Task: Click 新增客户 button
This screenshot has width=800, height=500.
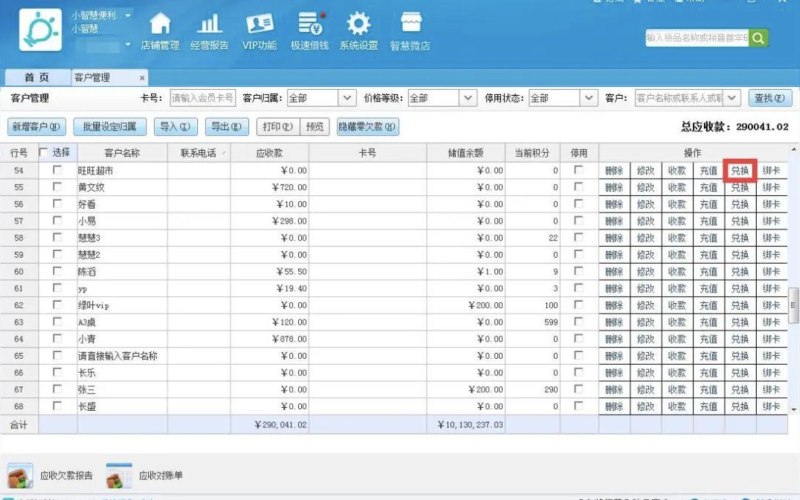Action: tap(37, 127)
